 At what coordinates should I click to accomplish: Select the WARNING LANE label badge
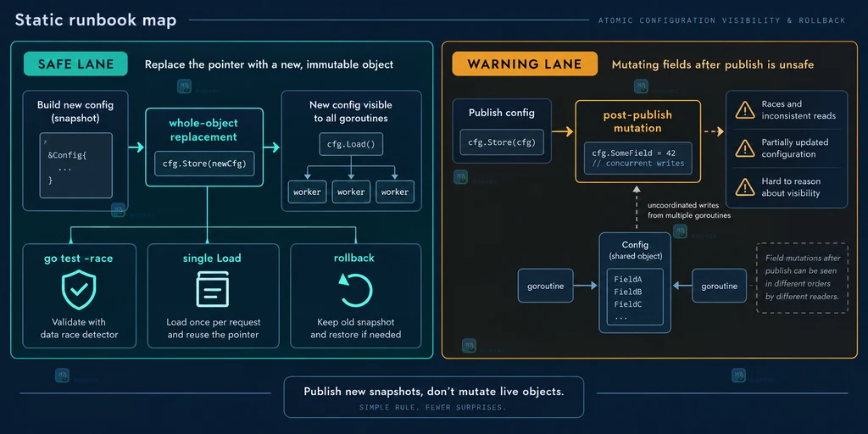tap(525, 64)
